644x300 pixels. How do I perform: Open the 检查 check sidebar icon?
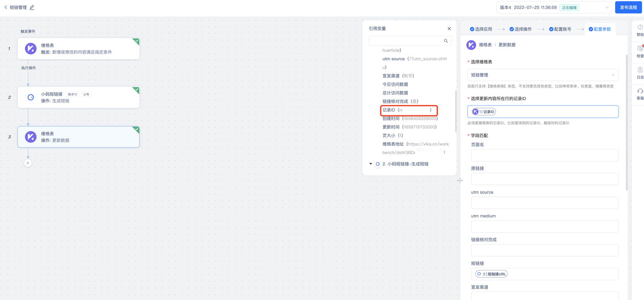(640, 51)
